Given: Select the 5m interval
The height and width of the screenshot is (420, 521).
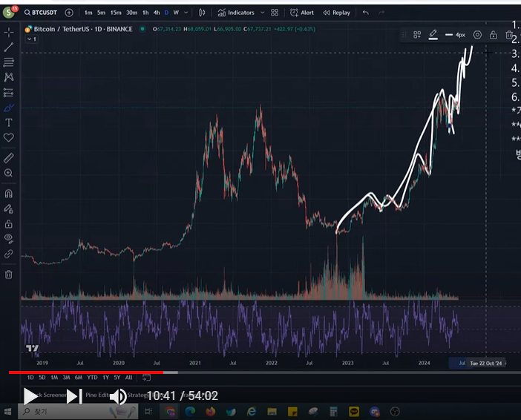Looking at the screenshot, I should tap(102, 13).
